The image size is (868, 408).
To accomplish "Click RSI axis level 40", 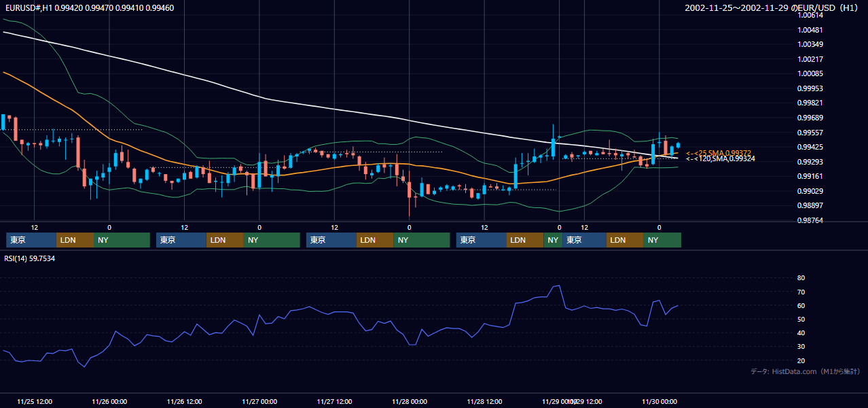I will pos(801,333).
